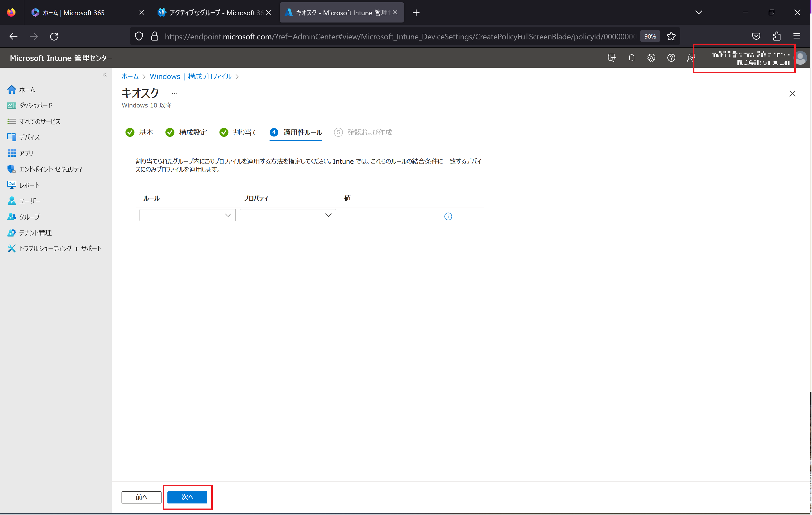The image size is (812, 515).
Task: Go back in browser history
Action: [x=14, y=36]
